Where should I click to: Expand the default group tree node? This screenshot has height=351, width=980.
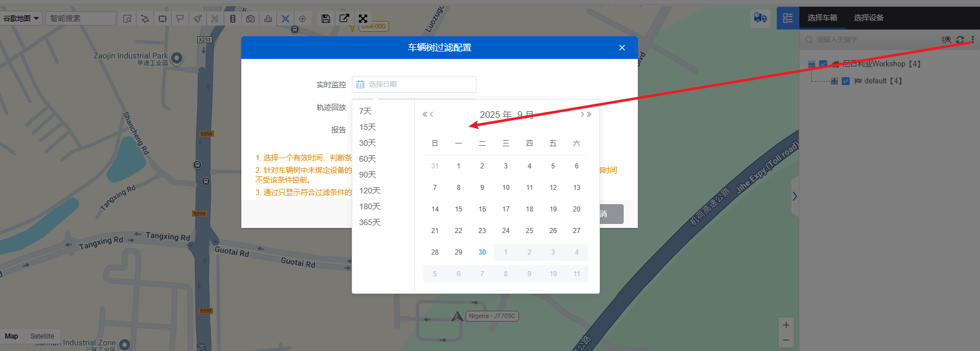tap(834, 81)
